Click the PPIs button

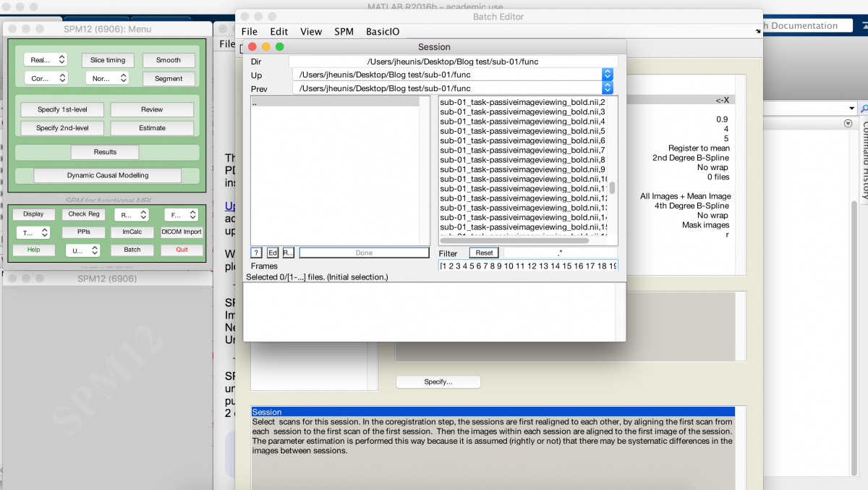[84, 232]
